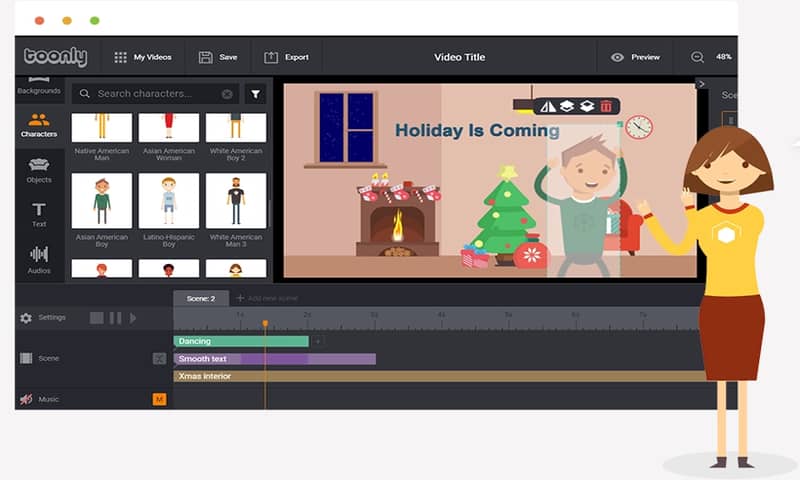Screen dimensions: 800x480
Task: Open the character filter dropdown
Action: point(256,94)
